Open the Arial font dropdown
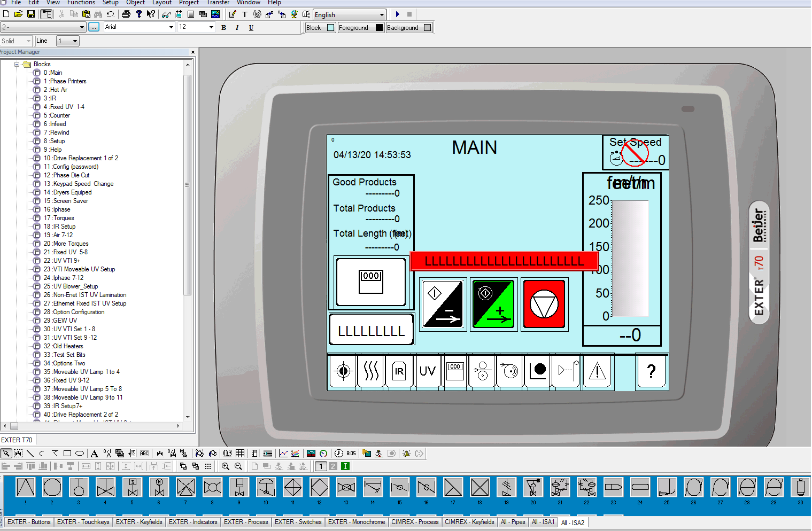The width and height of the screenshot is (812, 531). pyautogui.click(x=171, y=27)
